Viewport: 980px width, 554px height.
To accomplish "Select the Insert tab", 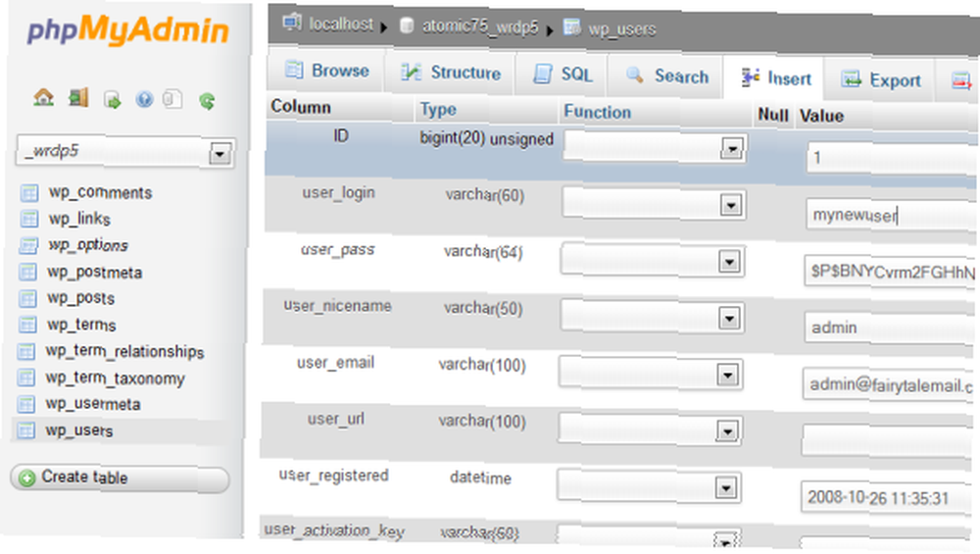I will (x=775, y=78).
